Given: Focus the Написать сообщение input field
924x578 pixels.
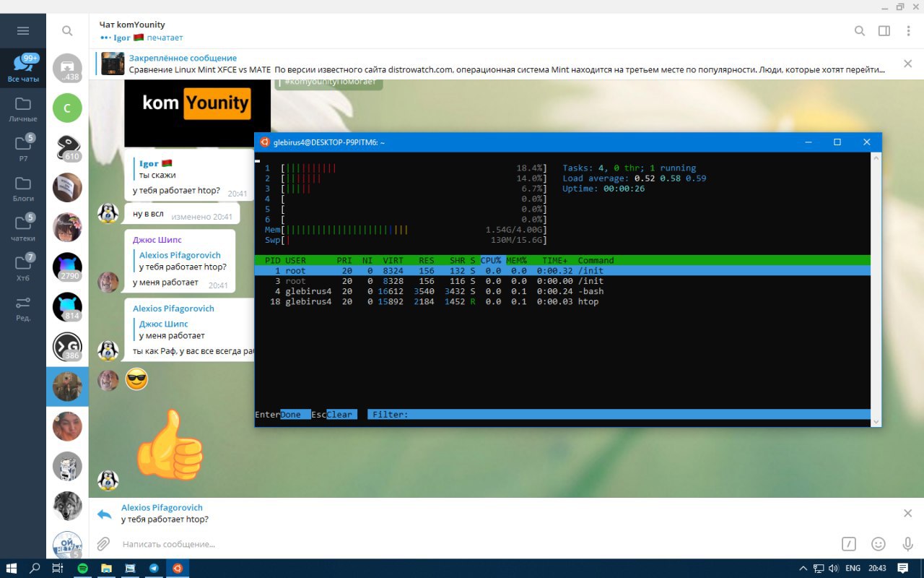Looking at the screenshot, I should point(476,544).
